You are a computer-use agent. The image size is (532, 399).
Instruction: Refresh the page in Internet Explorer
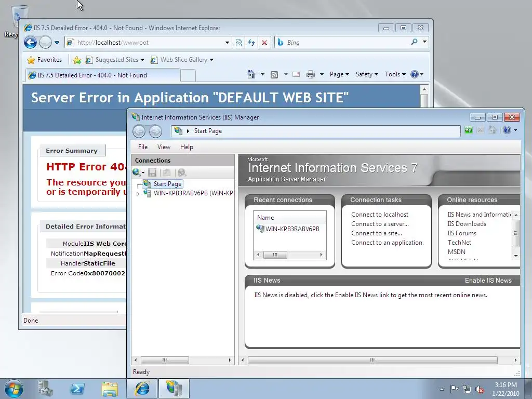(251, 43)
